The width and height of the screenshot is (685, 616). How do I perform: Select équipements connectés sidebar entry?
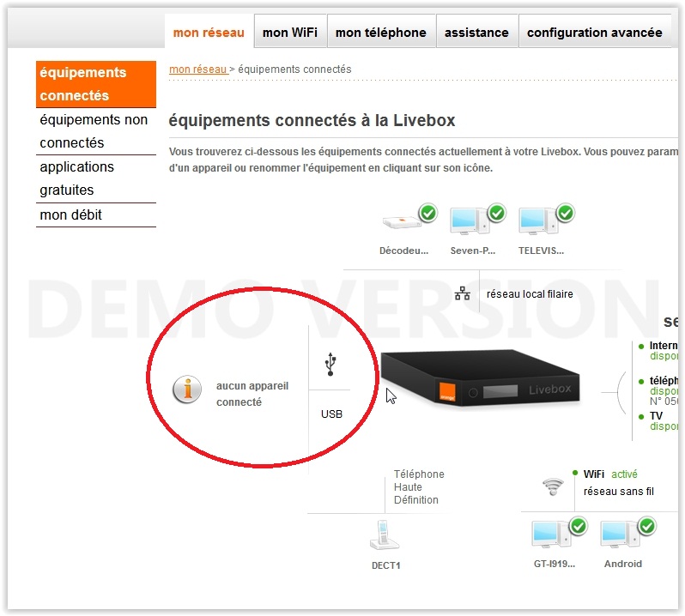pos(95,84)
